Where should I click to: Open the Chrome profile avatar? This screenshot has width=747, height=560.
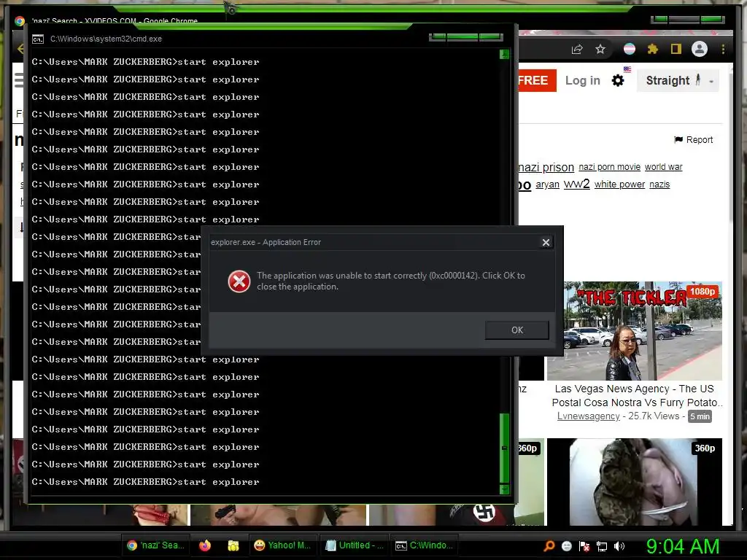pyautogui.click(x=700, y=49)
